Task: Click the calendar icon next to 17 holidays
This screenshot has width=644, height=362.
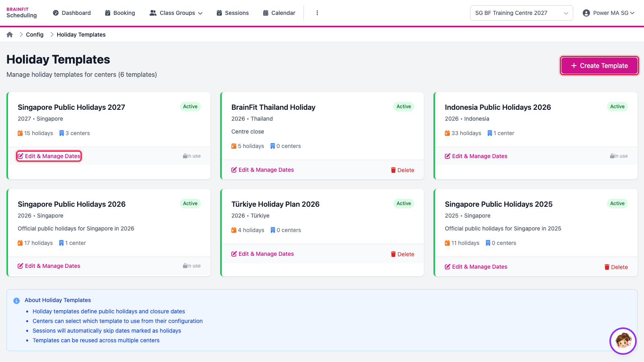Action: point(20,243)
